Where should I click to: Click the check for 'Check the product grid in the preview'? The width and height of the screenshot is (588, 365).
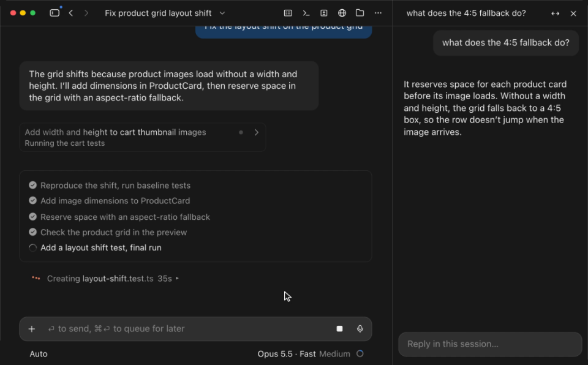click(x=33, y=232)
